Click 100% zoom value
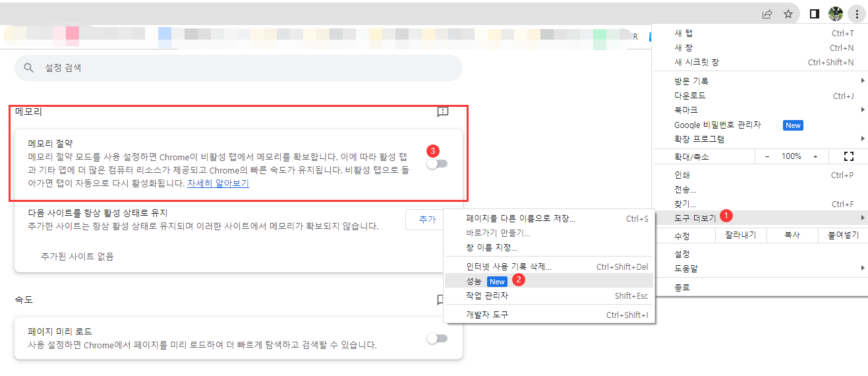Image resolution: width=868 pixels, height=376 pixels. pos(791,156)
